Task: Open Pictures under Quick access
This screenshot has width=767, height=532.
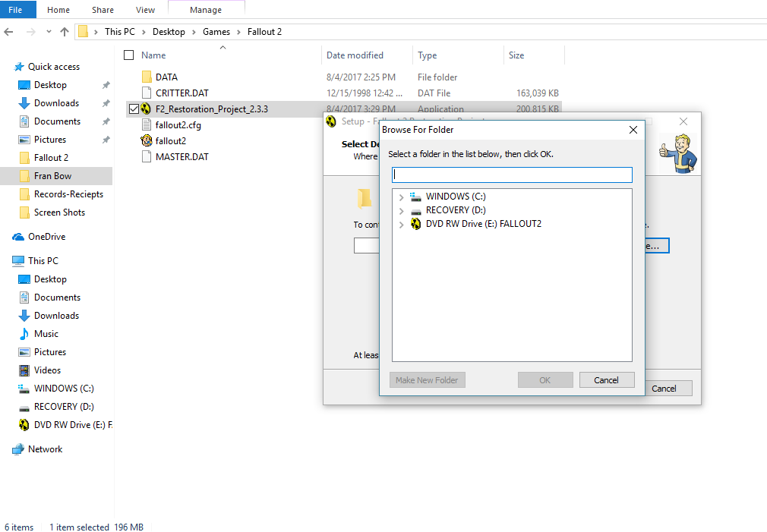Action: (50, 140)
